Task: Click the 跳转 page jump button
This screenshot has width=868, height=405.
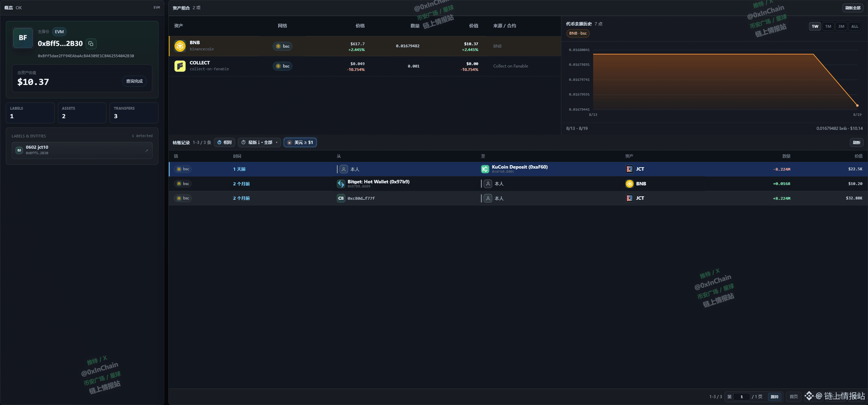Action: (775, 397)
